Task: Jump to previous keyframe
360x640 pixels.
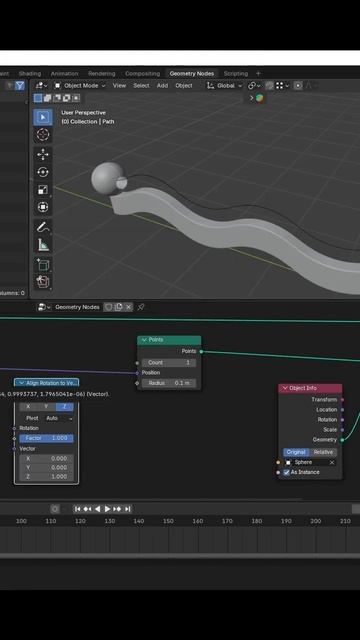Action: tap(87, 509)
